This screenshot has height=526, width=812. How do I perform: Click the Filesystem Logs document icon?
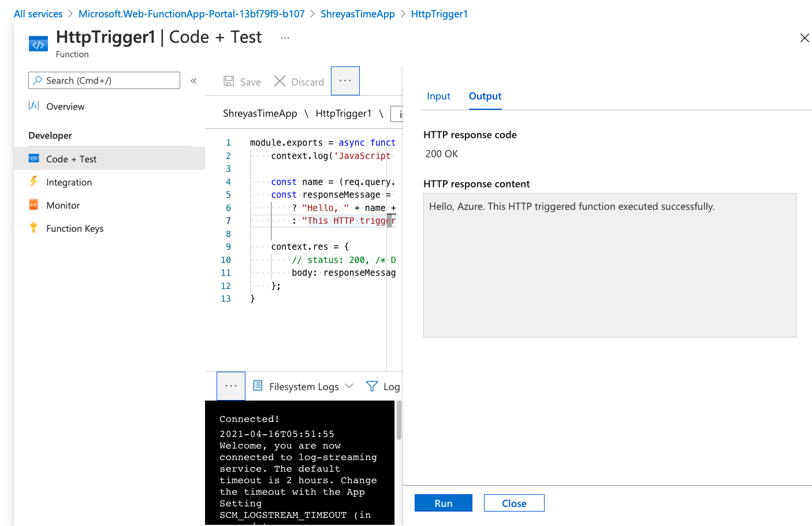pyautogui.click(x=258, y=386)
